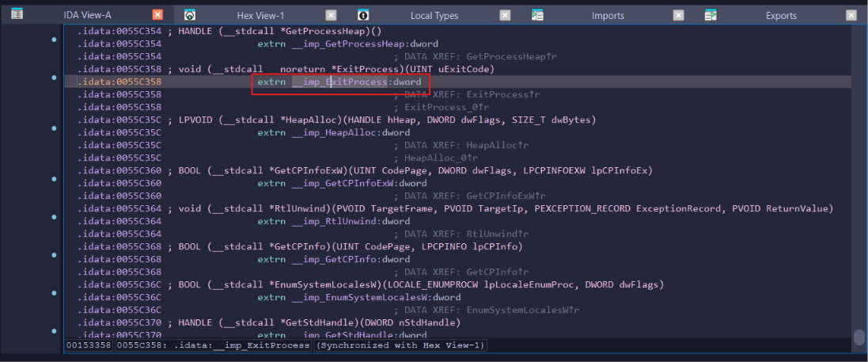Select the highlighted __imp_ExitProcess symbol

coord(339,82)
